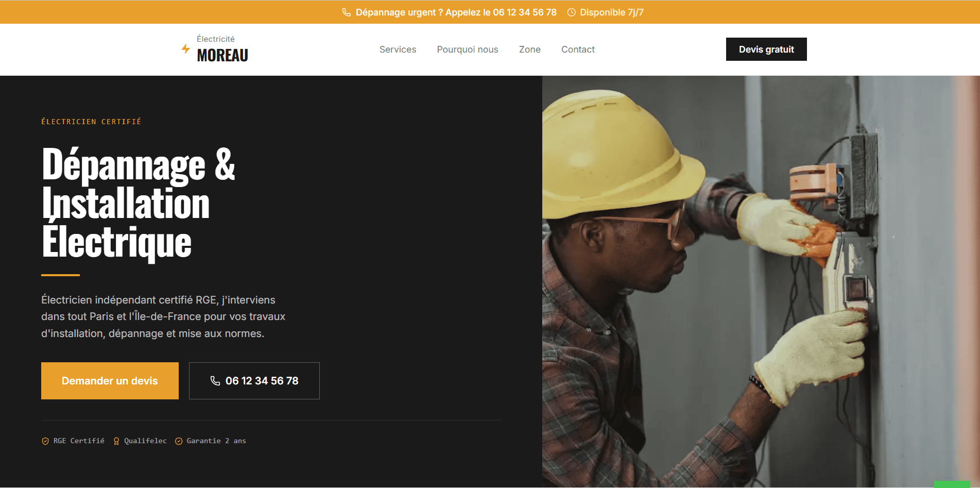
Task: Select Zone in the navigation bar
Action: click(x=529, y=49)
